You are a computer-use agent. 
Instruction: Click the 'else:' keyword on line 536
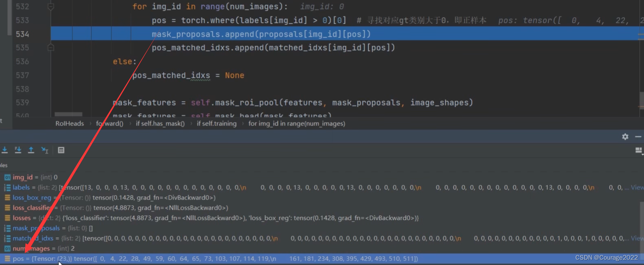coord(125,62)
